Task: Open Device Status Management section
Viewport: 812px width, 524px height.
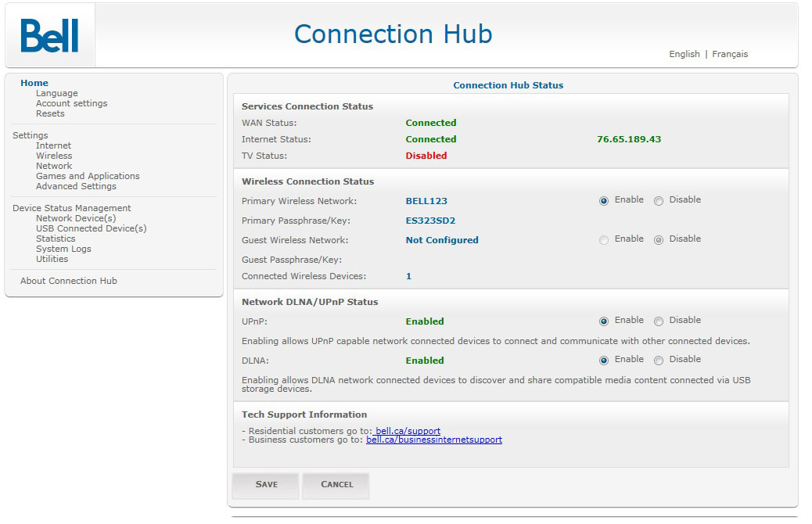Action: (71, 207)
